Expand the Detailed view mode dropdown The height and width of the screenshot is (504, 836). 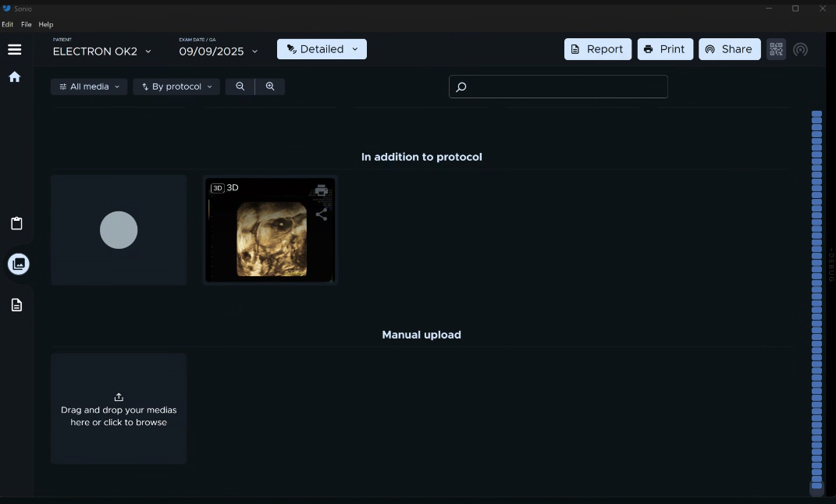tap(322, 49)
